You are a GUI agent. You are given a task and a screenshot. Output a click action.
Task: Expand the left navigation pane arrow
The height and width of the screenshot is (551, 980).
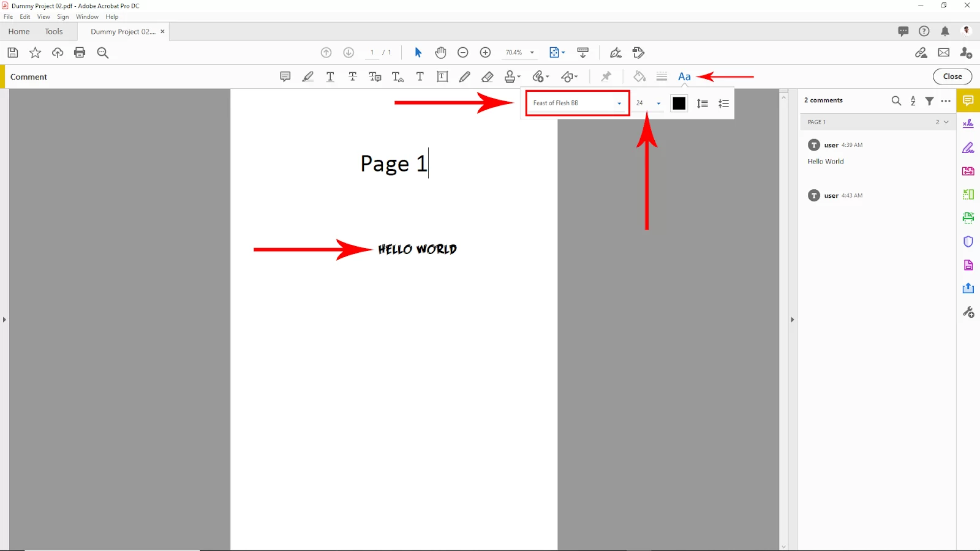click(4, 320)
